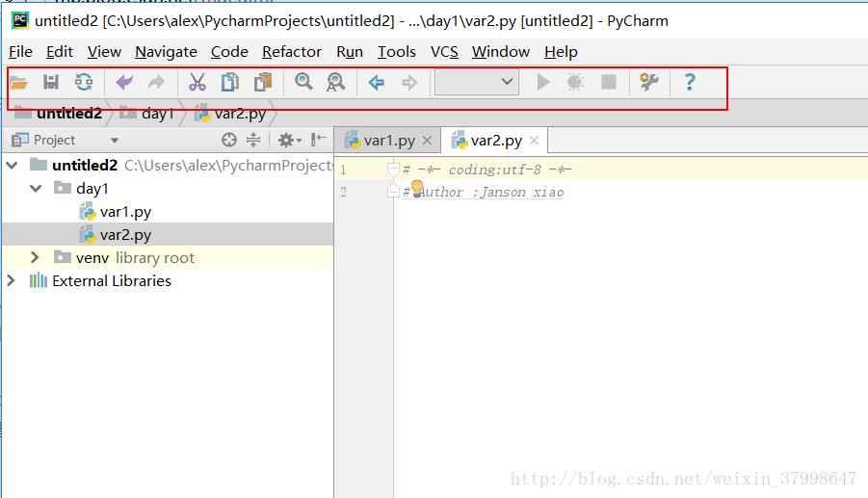Navigate back with the blue left arrow
Viewport: 868px width, 498px height.
[x=377, y=83]
